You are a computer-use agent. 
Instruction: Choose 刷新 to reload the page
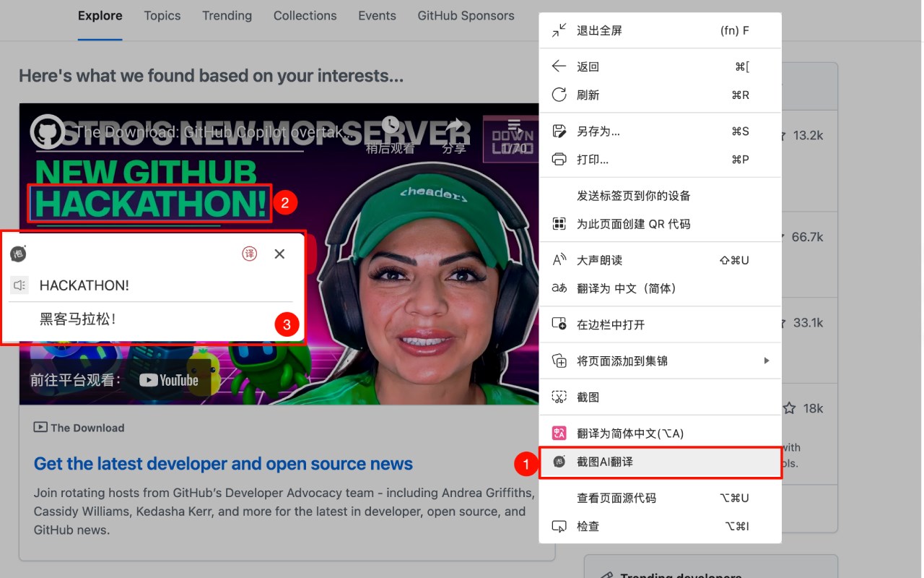point(660,95)
